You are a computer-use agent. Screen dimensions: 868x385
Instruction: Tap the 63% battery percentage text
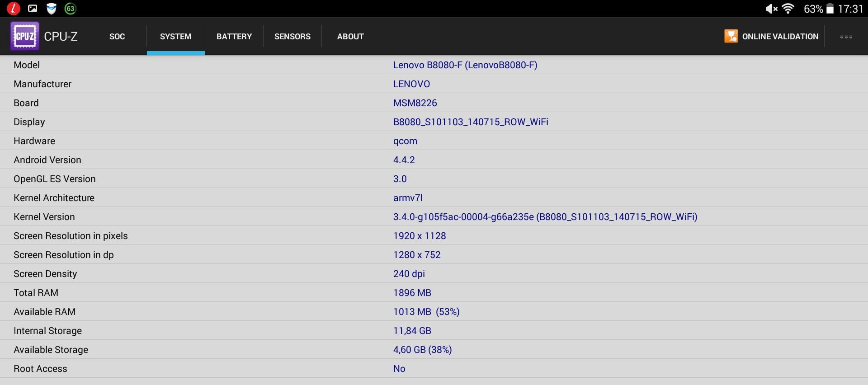click(813, 9)
